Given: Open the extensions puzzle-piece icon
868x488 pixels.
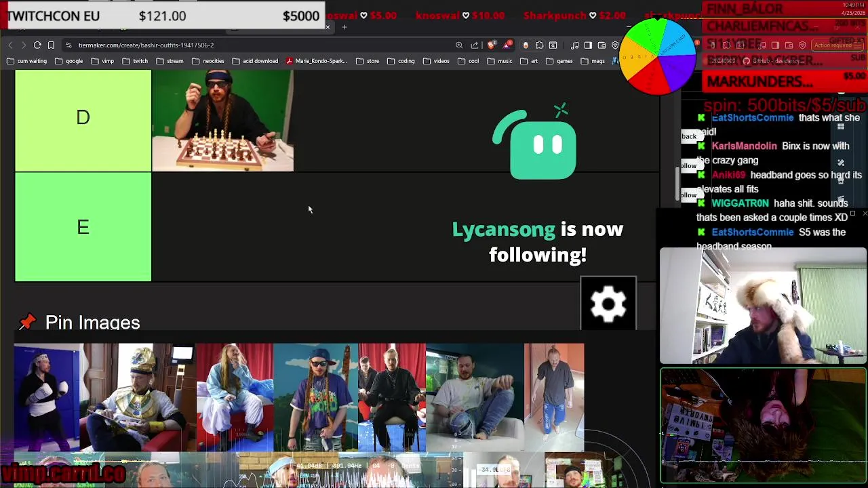Looking at the screenshot, I should pyautogui.click(x=539, y=45).
